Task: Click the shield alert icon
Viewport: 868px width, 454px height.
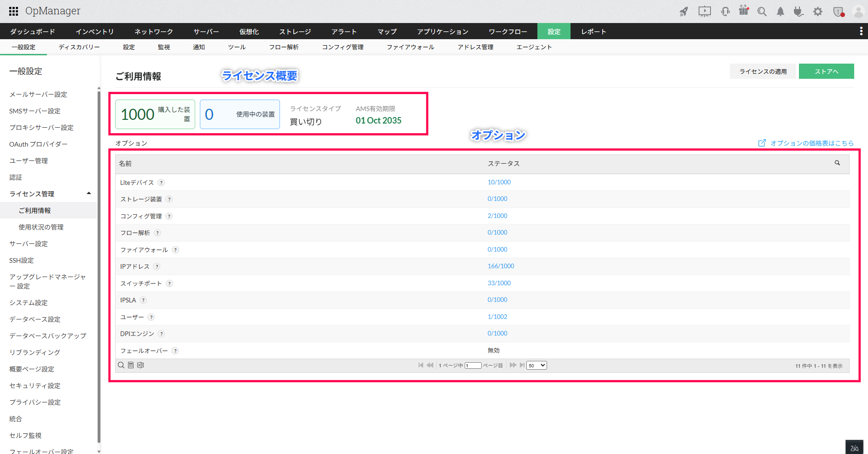Action: pos(839,12)
